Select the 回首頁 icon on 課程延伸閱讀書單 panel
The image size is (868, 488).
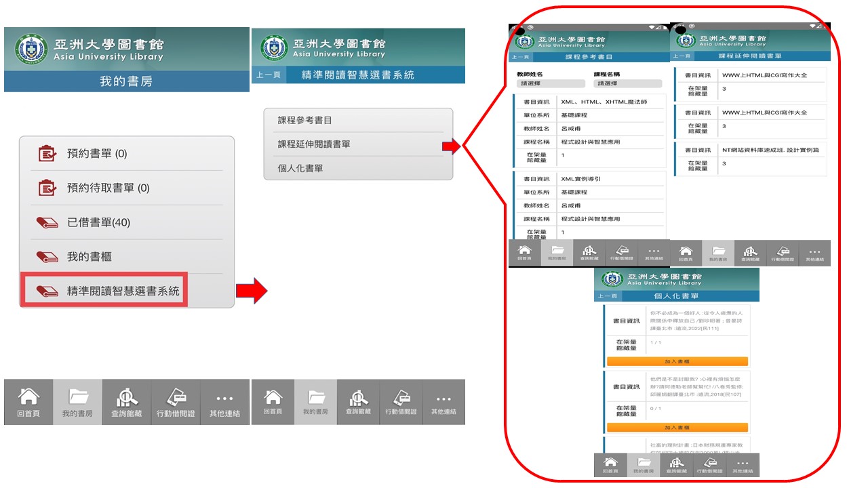686,252
